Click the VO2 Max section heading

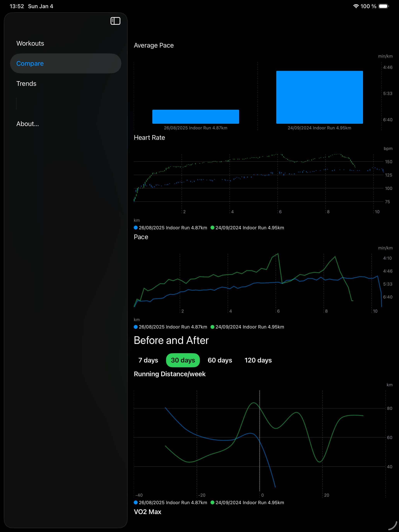pyautogui.click(x=147, y=512)
